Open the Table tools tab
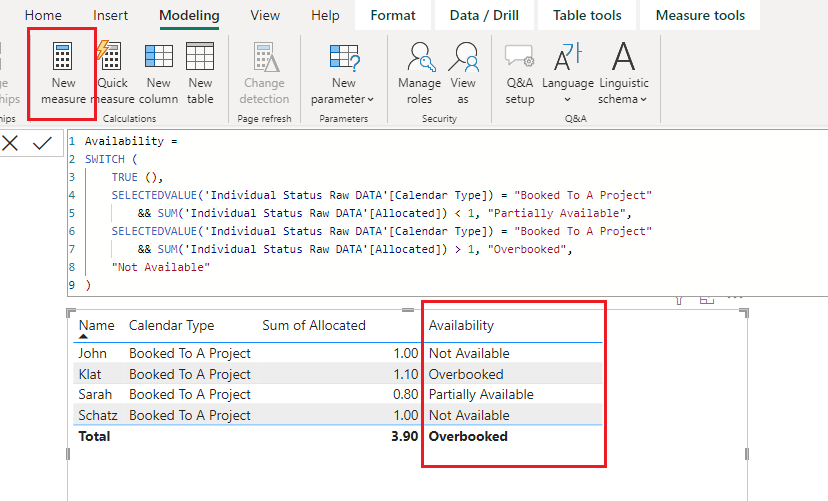828x501 pixels. coord(587,15)
